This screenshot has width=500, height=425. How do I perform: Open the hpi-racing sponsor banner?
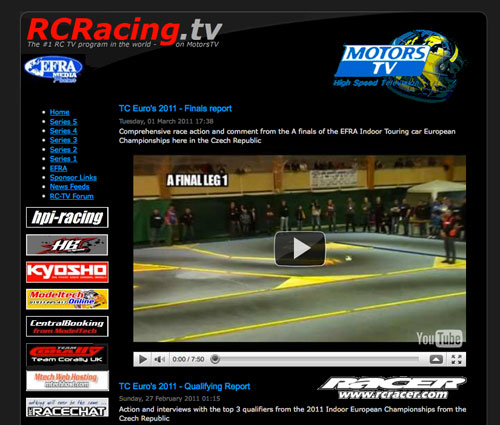(67, 217)
